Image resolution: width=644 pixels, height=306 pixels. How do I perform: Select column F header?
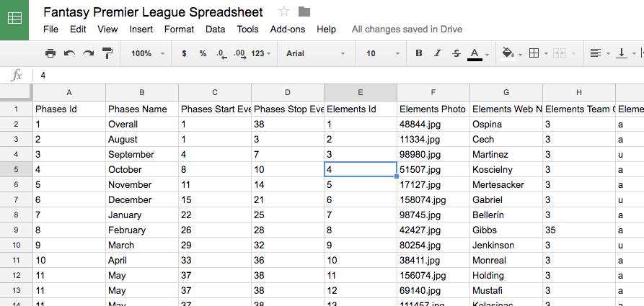(433, 93)
